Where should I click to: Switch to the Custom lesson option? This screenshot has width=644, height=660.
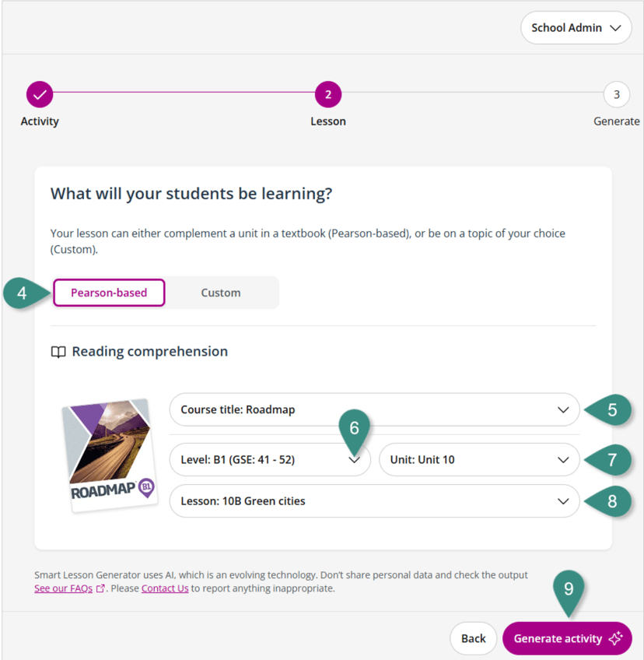tap(221, 293)
